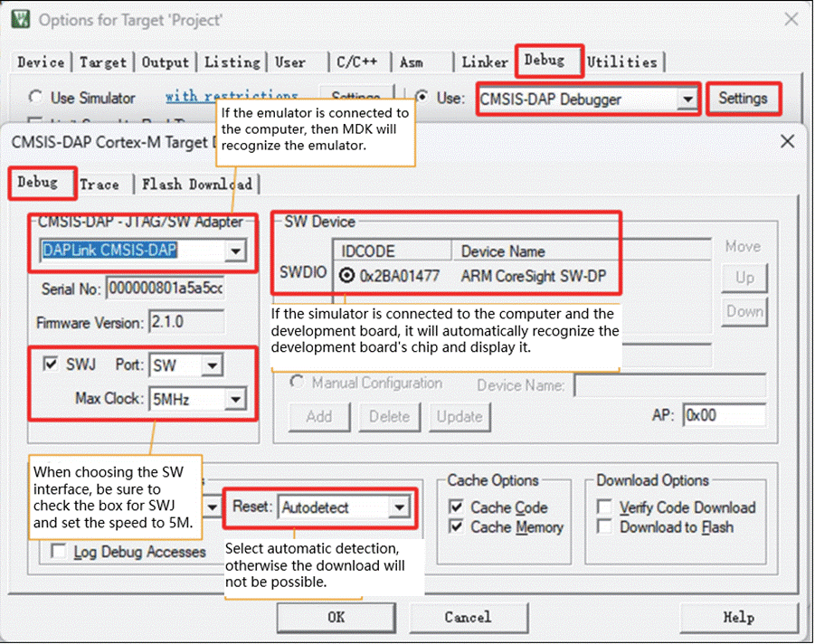
Task: Click the Update button
Action: tap(460, 417)
